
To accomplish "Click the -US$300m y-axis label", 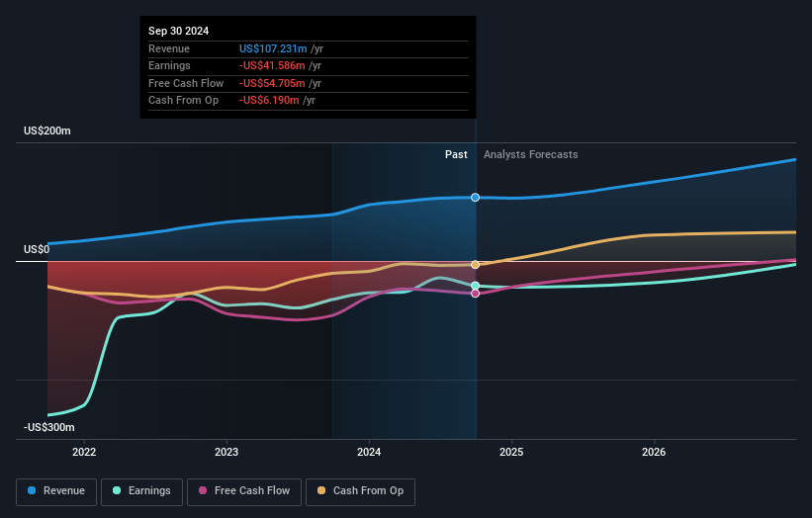I will tap(49, 427).
